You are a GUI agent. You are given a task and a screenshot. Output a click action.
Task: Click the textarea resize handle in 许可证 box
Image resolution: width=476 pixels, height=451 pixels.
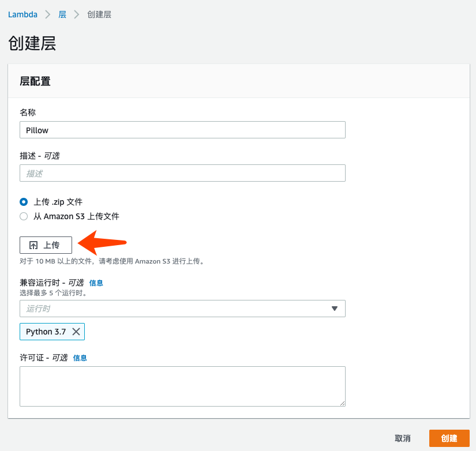tap(342, 403)
